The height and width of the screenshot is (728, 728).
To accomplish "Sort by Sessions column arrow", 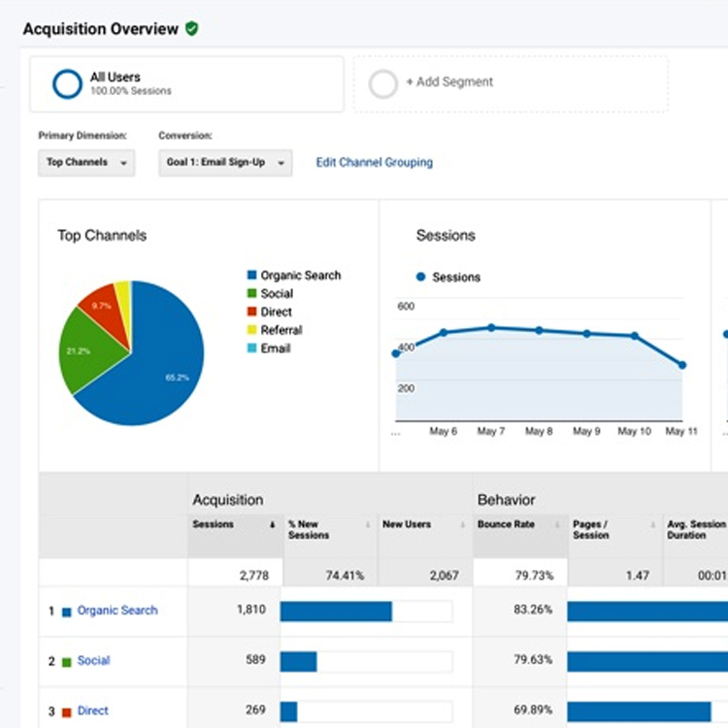I will coord(272,524).
